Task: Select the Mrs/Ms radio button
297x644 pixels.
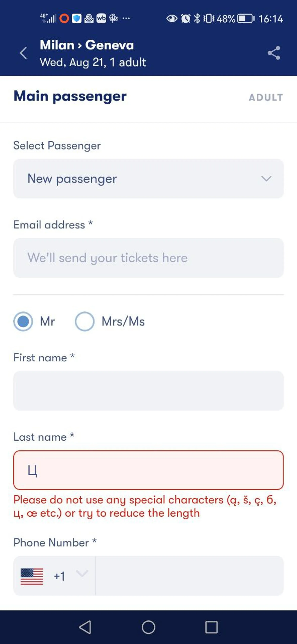Action: [85, 322]
